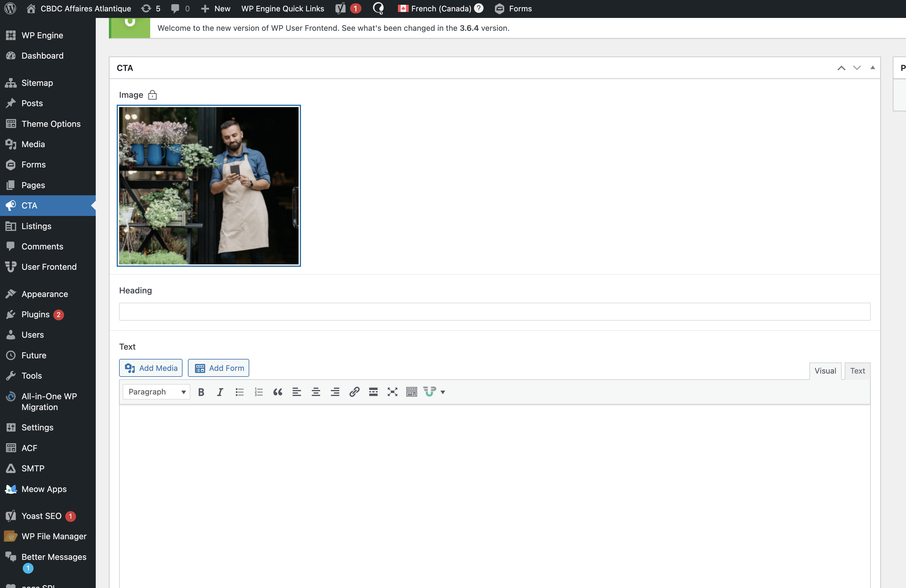The image size is (906, 588).
Task: Click the Add Media button
Action: point(151,368)
